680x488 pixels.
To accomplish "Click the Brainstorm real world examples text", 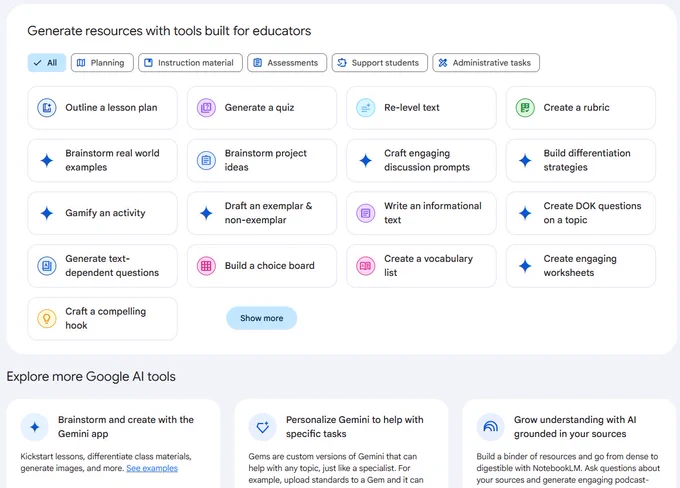I will (x=112, y=160).
